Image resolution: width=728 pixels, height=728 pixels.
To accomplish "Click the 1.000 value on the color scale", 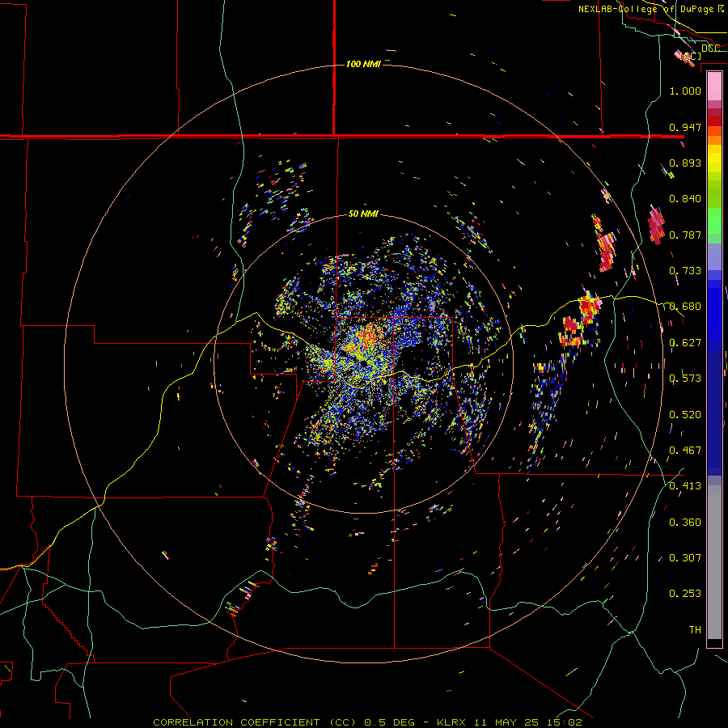I will coord(685,91).
